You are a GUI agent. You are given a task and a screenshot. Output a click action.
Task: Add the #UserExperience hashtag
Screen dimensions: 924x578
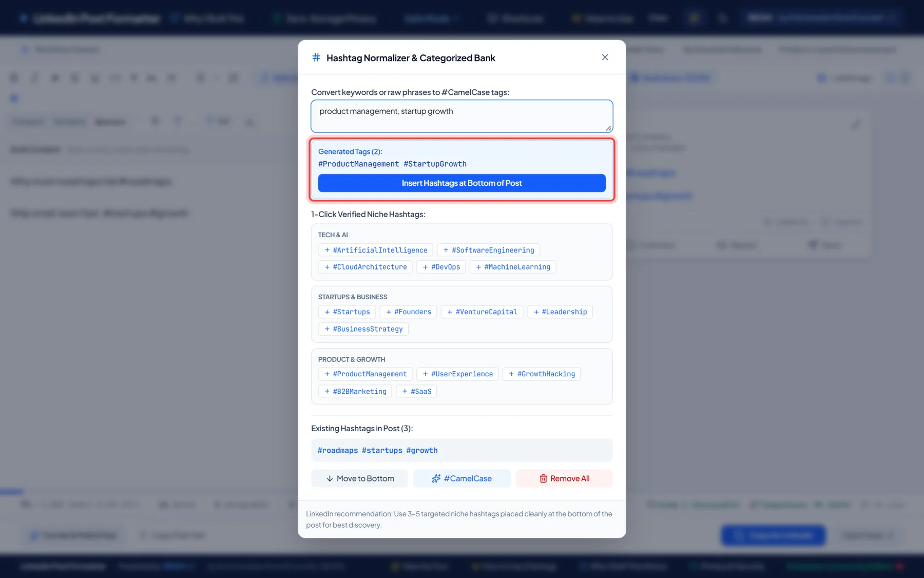pyautogui.click(x=457, y=374)
